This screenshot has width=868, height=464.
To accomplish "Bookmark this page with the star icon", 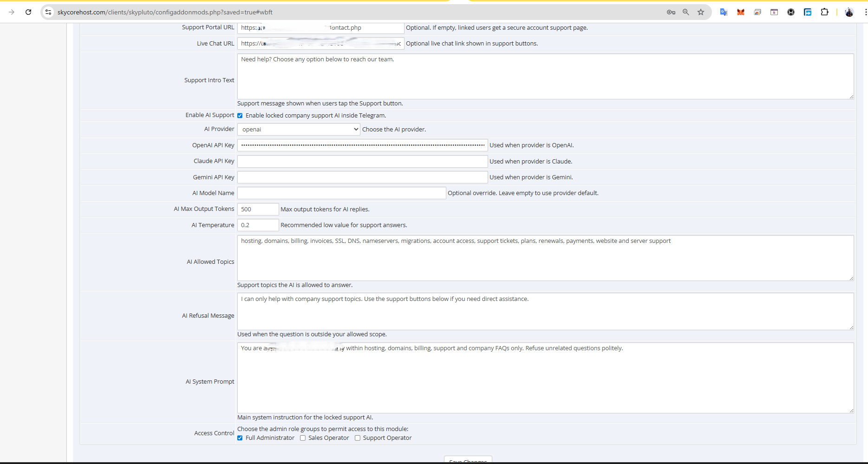I will [x=701, y=12].
